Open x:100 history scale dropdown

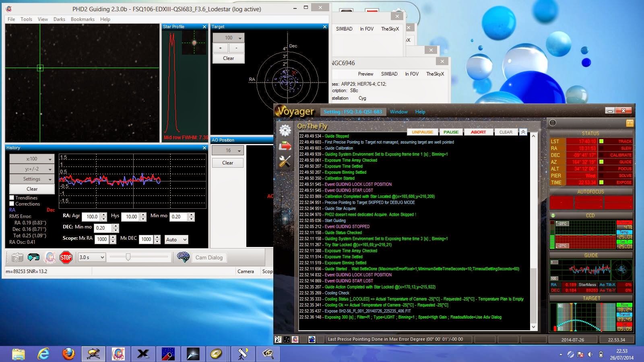click(32, 159)
